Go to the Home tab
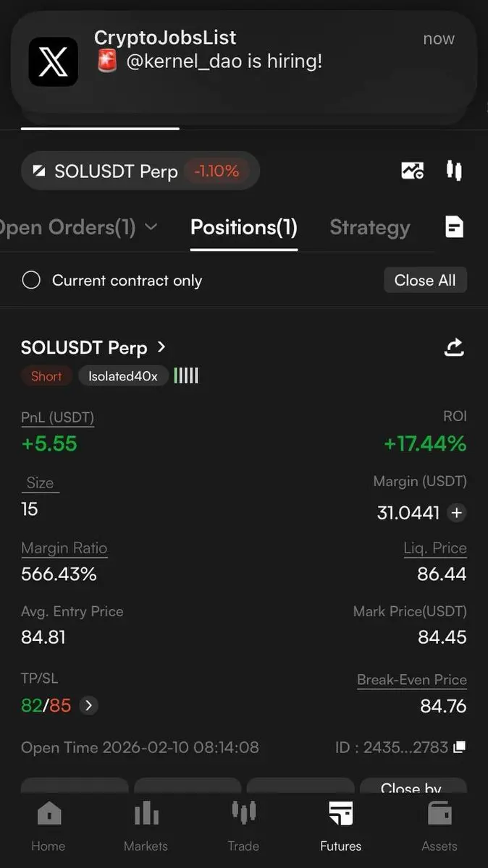Screen dimensions: 488x868 click(x=49, y=825)
